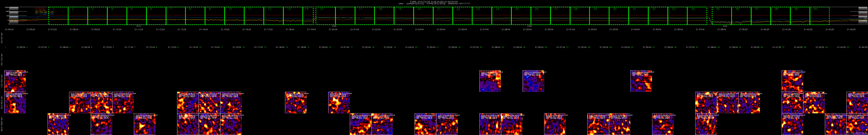Click the '50.0–100.0 keV' row label
868x135 pixels.
2,124
